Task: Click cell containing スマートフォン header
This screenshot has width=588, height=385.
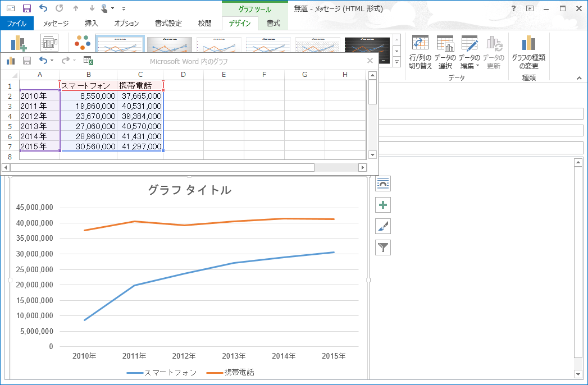Action: 89,86
